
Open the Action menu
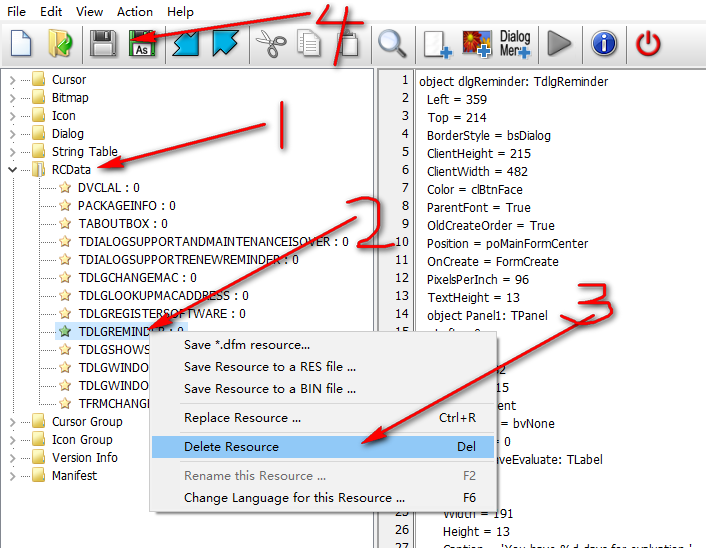pyautogui.click(x=135, y=12)
